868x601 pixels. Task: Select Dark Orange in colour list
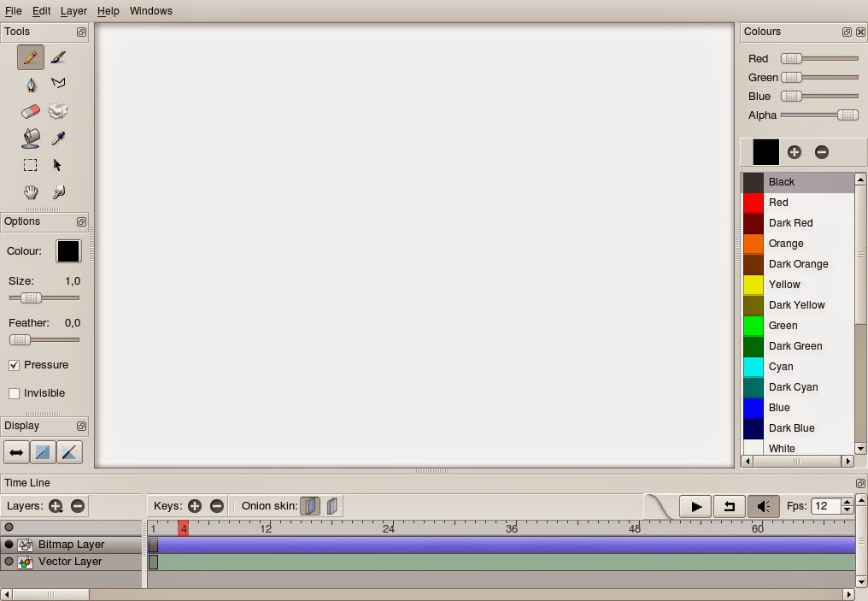tap(798, 264)
